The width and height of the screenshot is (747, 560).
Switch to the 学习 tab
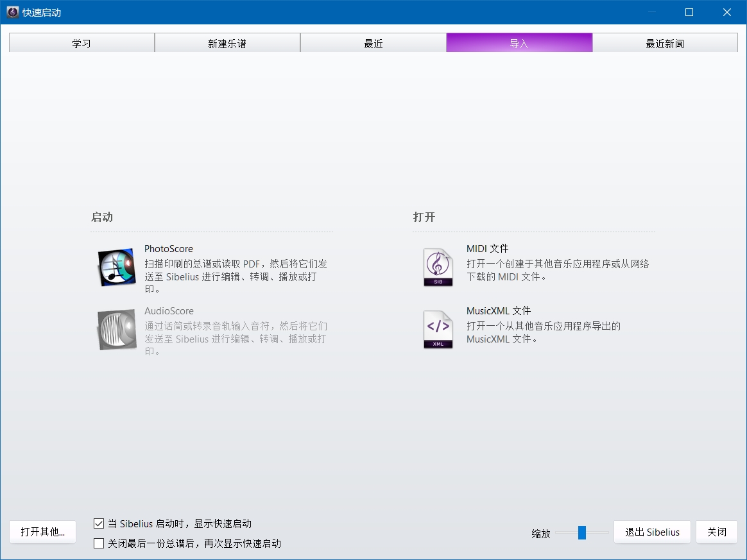pos(82,43)
